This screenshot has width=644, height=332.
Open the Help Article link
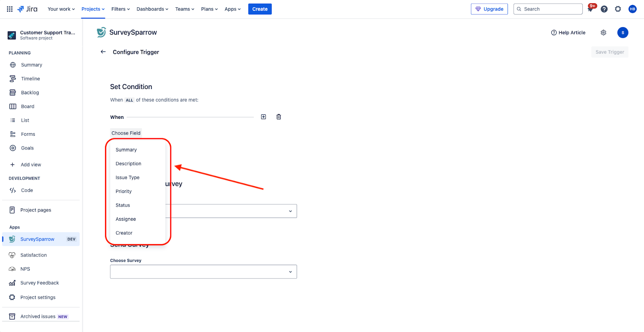pyautogui.click(x=568, y=33)
